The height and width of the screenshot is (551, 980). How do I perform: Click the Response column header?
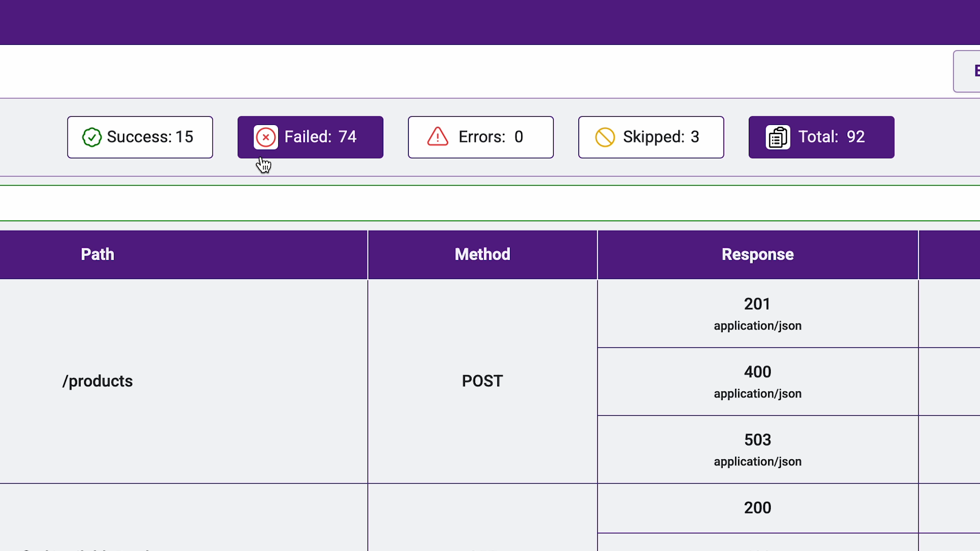coord(757,255)
